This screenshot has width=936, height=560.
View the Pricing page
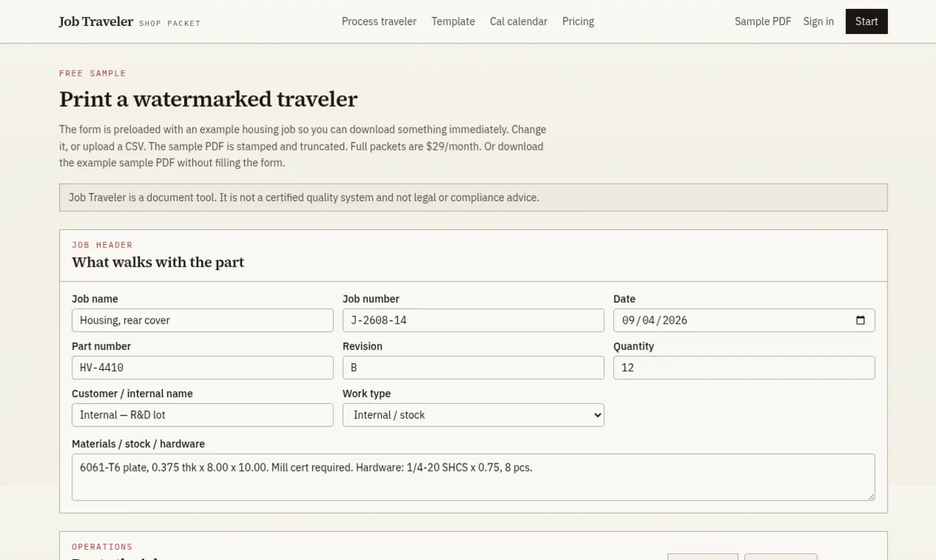(x=578, y=21)
